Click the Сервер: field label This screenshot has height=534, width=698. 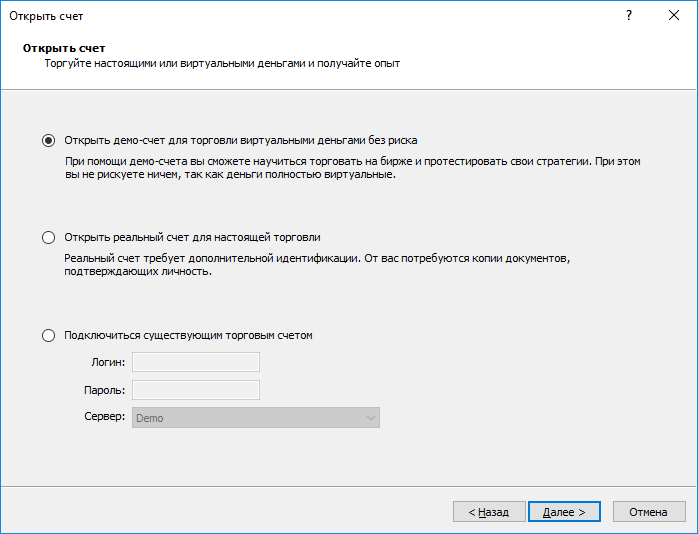click(x=105, y=417)
